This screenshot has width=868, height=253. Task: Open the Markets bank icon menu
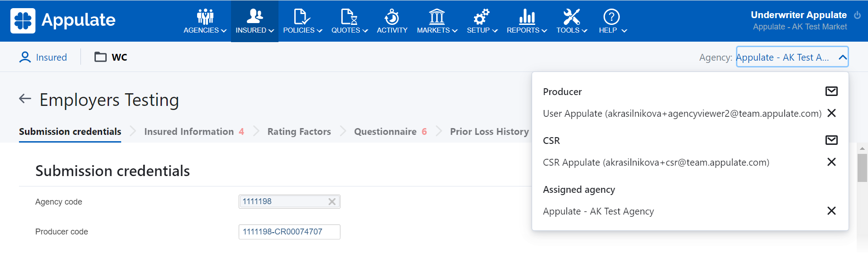click(437, 17)
